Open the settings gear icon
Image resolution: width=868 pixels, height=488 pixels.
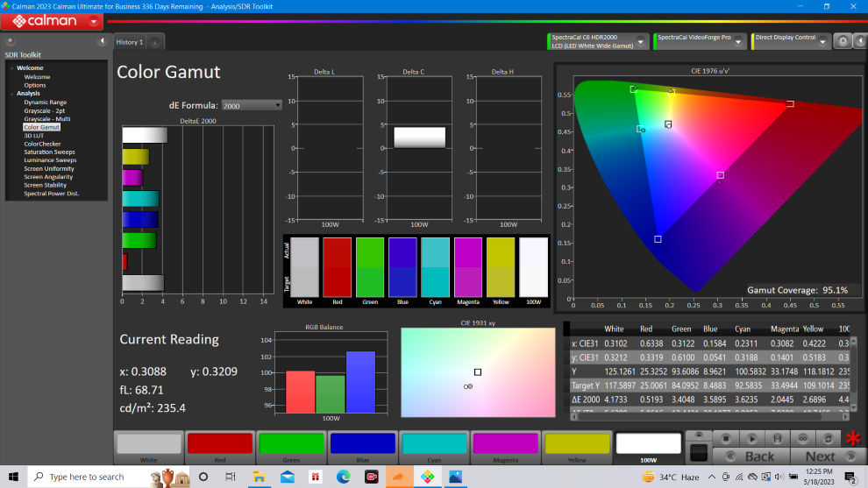[843, 41]
